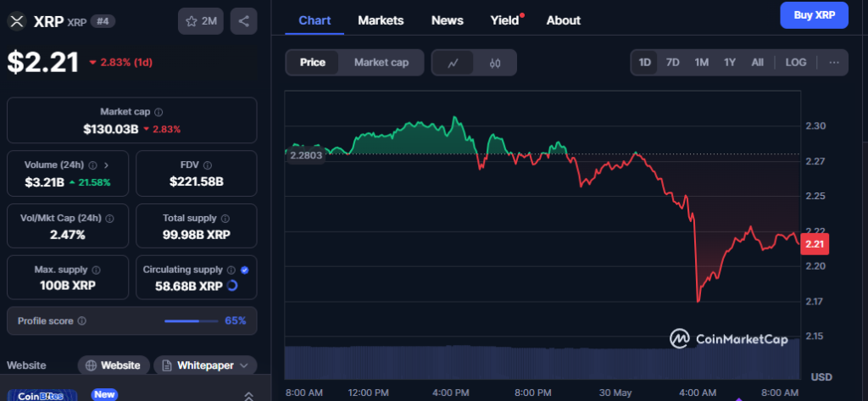Select the 1D time range
The width and height of the screenshot is (868, 401).
point(645,63)
